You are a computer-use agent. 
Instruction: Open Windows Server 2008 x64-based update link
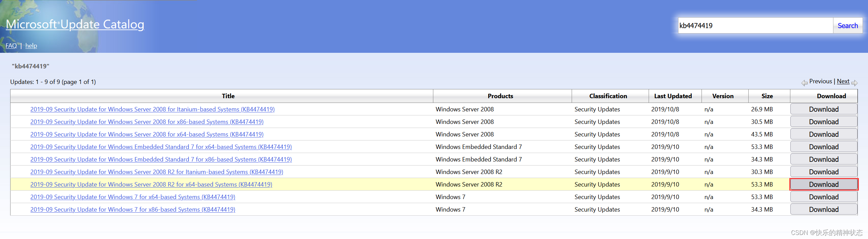coord(147,134)
